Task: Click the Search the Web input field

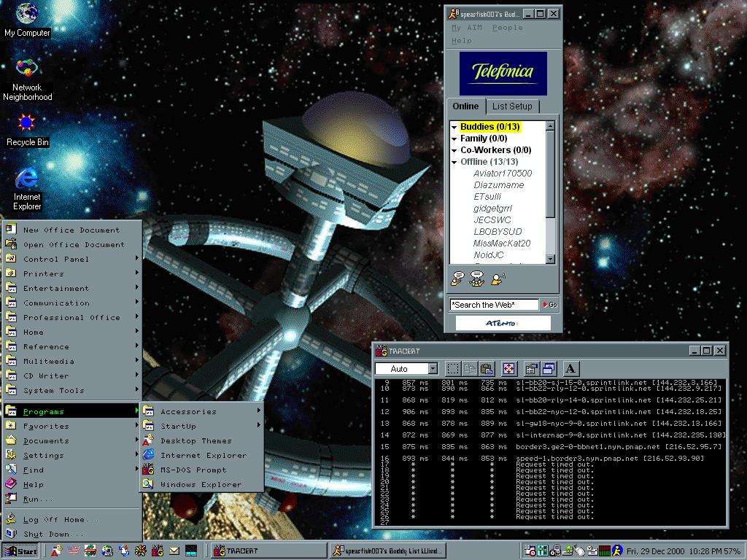Action: coord(494,305)
